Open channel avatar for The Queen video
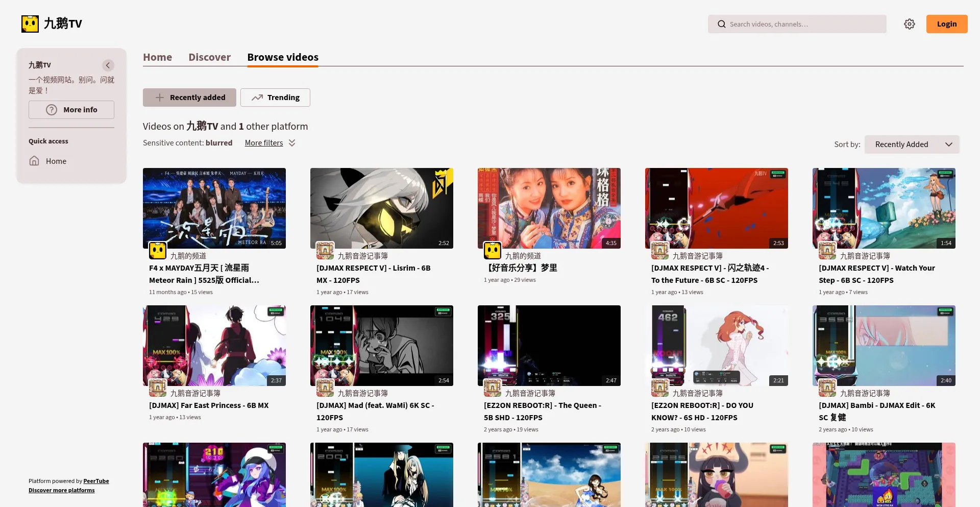 click(x=493, y=388)
